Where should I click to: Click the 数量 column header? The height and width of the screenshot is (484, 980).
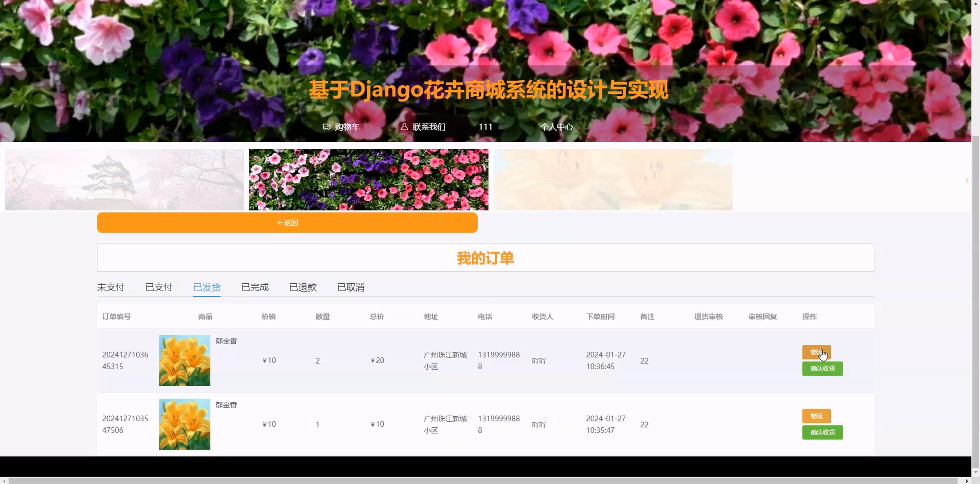tap(323, 317)
